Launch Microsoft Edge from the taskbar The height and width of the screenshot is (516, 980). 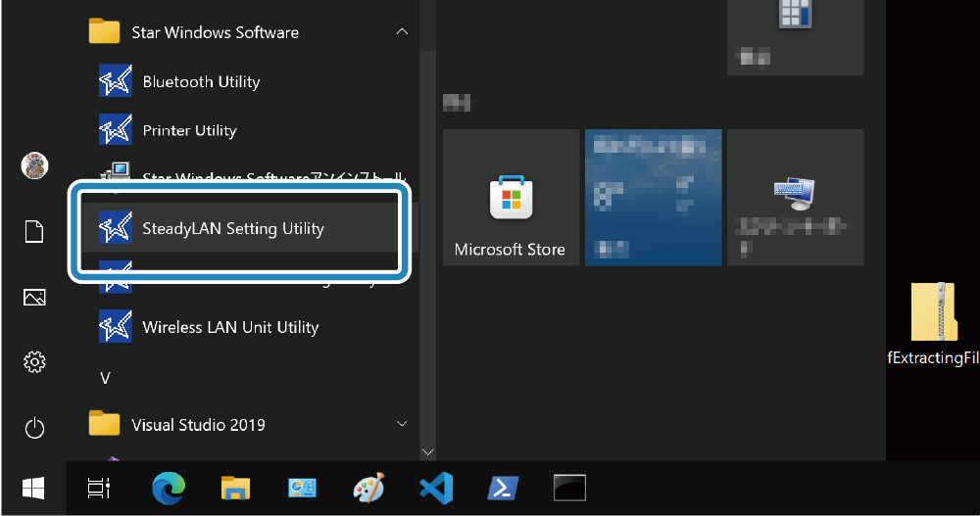point(168,488)
